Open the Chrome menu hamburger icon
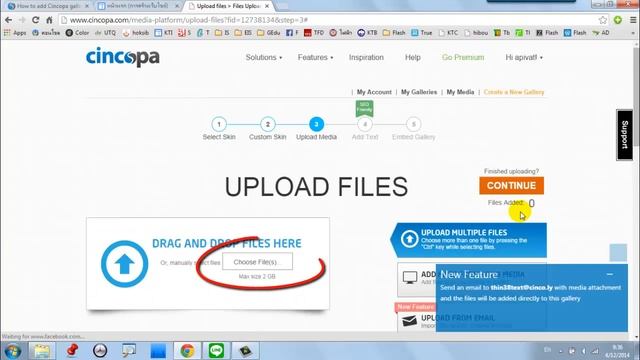 pyautogui.click(x=633, y=20)
